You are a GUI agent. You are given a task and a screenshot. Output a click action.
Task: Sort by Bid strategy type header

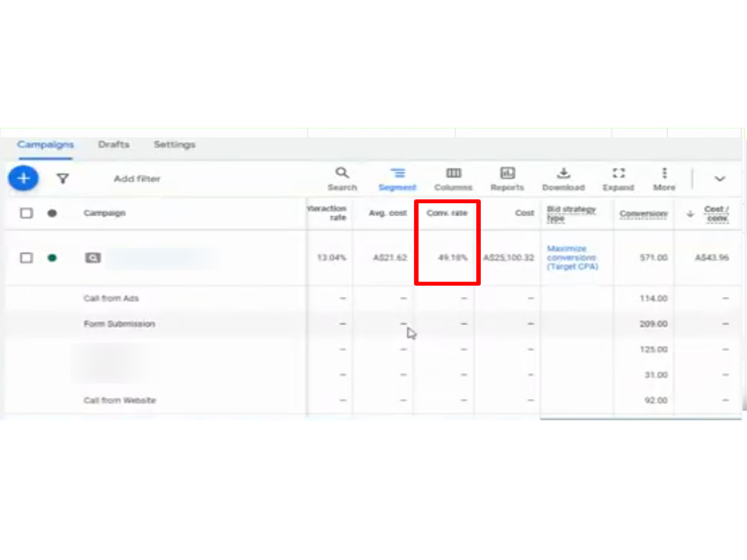pyautogui.click(x=571, y=214)
